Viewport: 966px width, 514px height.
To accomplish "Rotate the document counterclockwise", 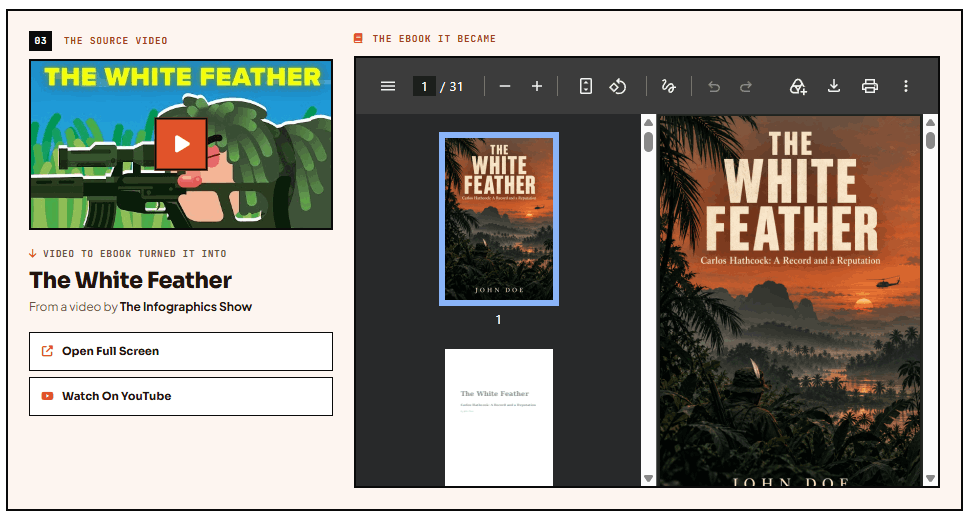I will point(617,86).
